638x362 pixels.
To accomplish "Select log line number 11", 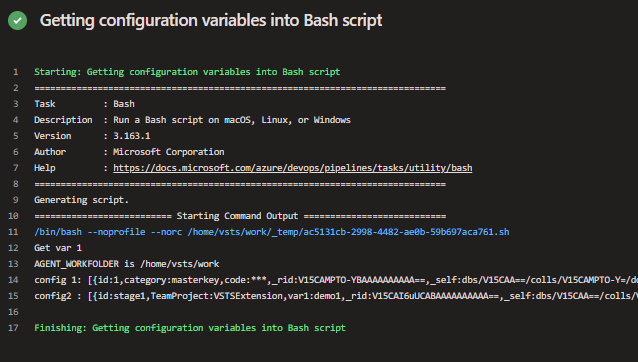I will [13, 232].
